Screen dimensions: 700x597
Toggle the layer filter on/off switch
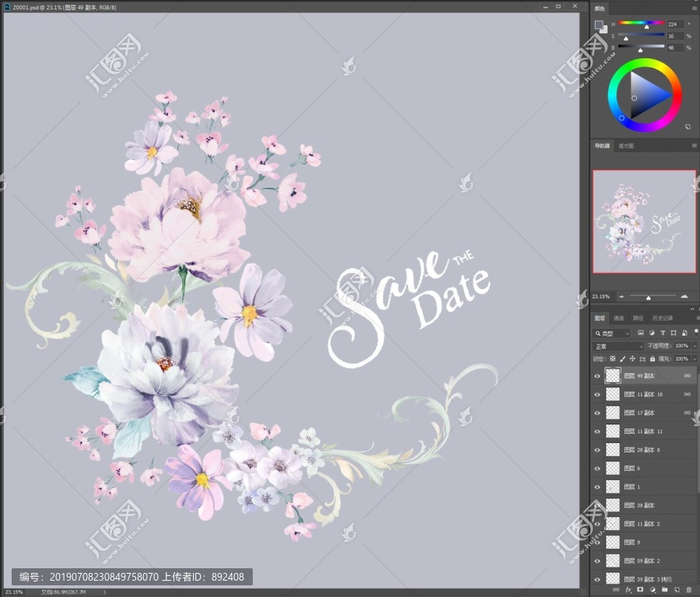pyautogui.click(x=695, y=332)
